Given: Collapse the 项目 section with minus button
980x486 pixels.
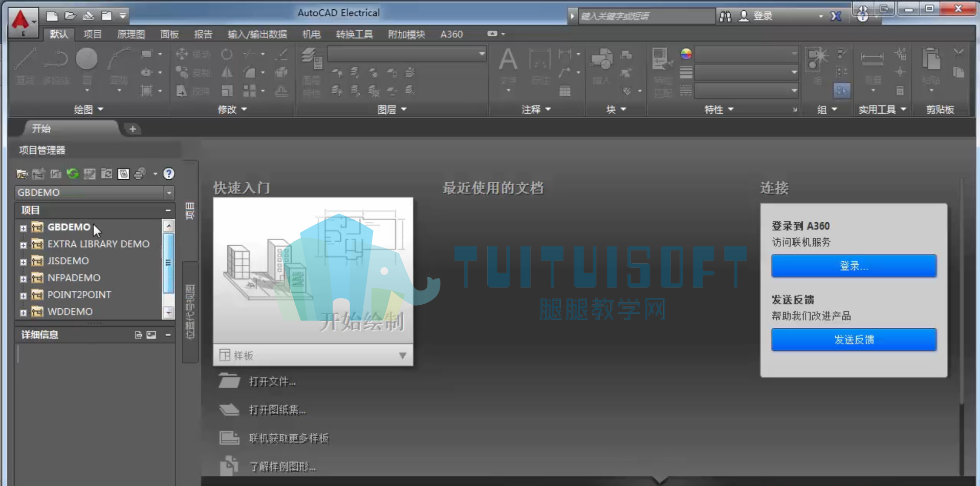Looking at the screenshot, I should 168,210.
